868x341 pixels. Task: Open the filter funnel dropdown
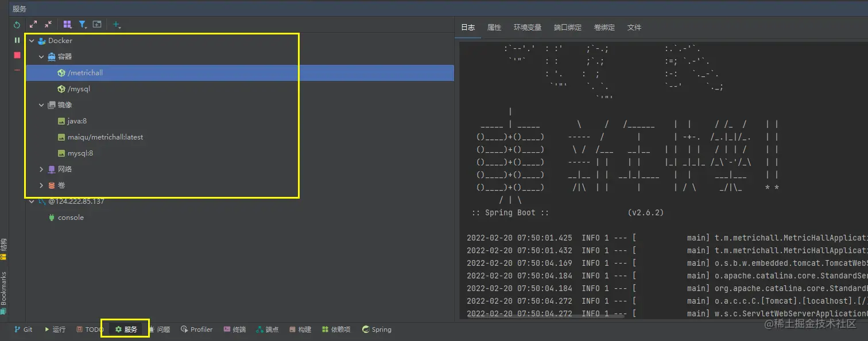coord(83,24)
